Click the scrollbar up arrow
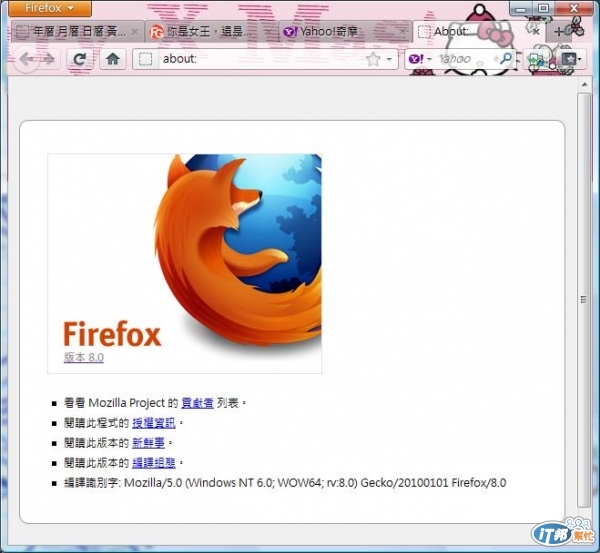Viewport: 600px width, 553px height. click(584, 85)
